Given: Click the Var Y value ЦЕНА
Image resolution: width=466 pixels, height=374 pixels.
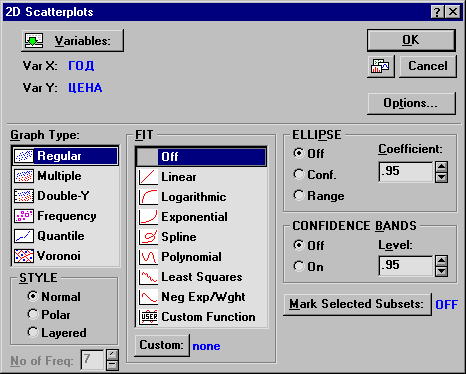Looking at the screenshot, I should [x=85, y=88].
